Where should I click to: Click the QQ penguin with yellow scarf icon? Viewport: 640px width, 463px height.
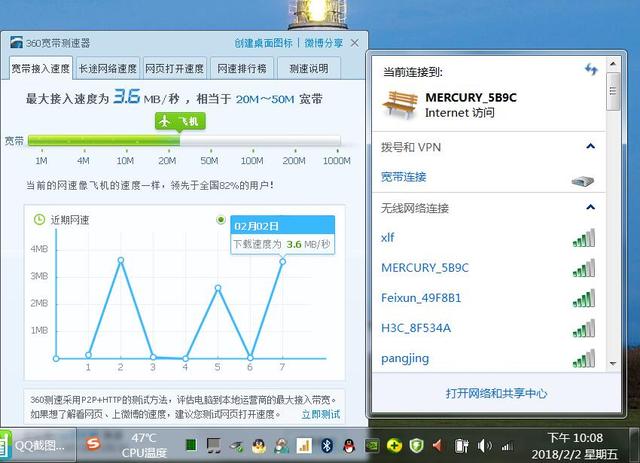click(x=259, y=446)
